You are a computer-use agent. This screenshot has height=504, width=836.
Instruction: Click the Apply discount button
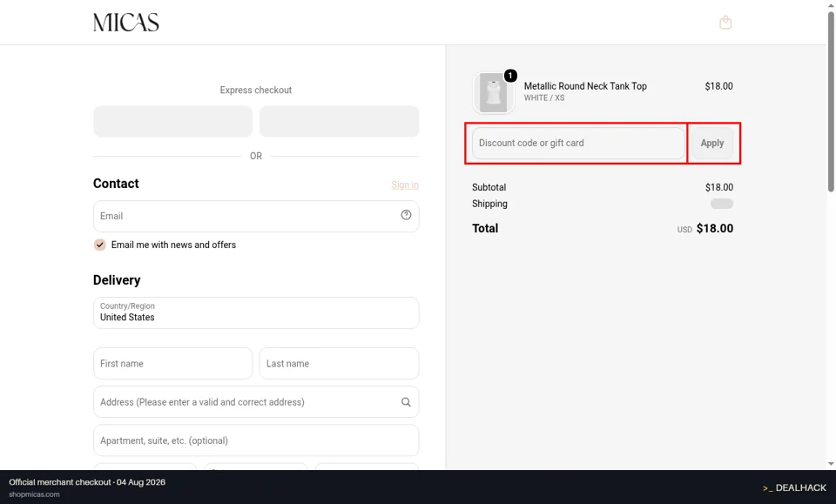pyautogui.click(x=711, y=143)
